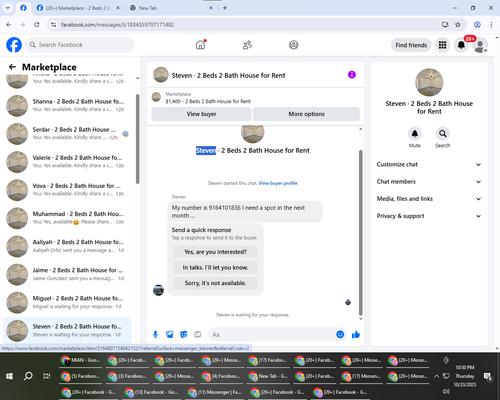This screenshot has height=400, width=500.
Task: Click the conversation list scrollbar
Action: (137, 139)
